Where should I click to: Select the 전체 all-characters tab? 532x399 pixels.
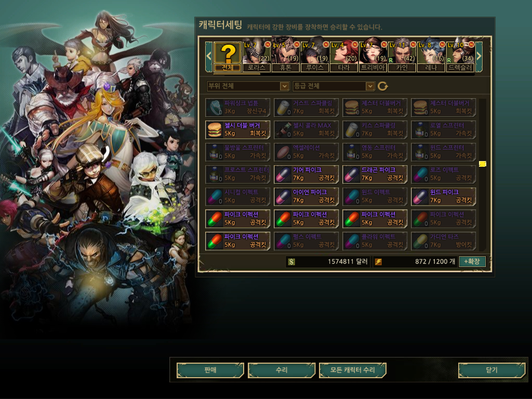tap(228, 57)
